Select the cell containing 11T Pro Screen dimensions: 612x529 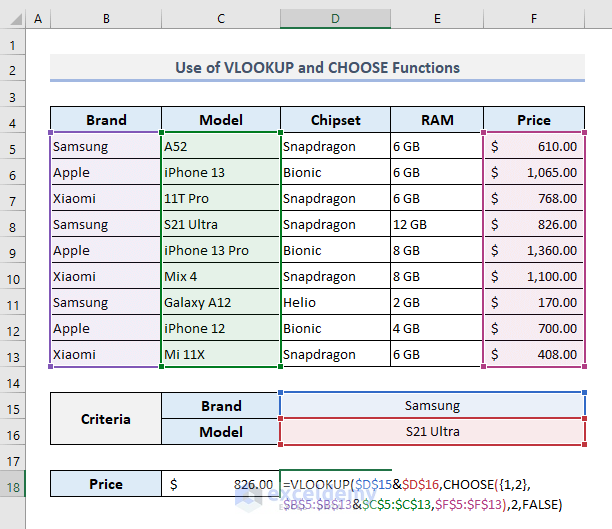click(221, 198)
